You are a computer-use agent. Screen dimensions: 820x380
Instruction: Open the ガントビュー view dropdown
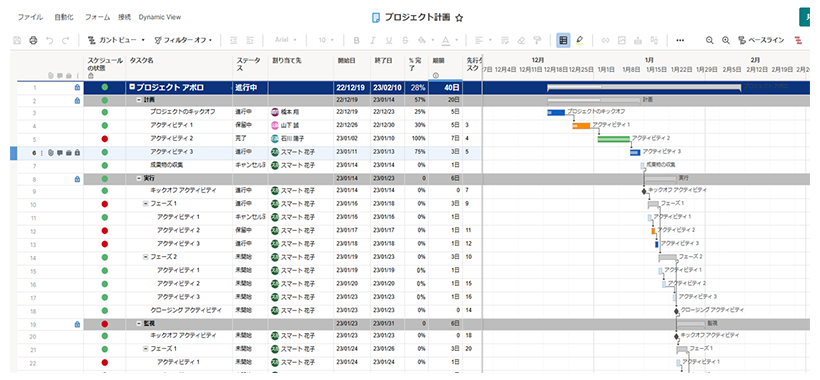tap(116, 40)
